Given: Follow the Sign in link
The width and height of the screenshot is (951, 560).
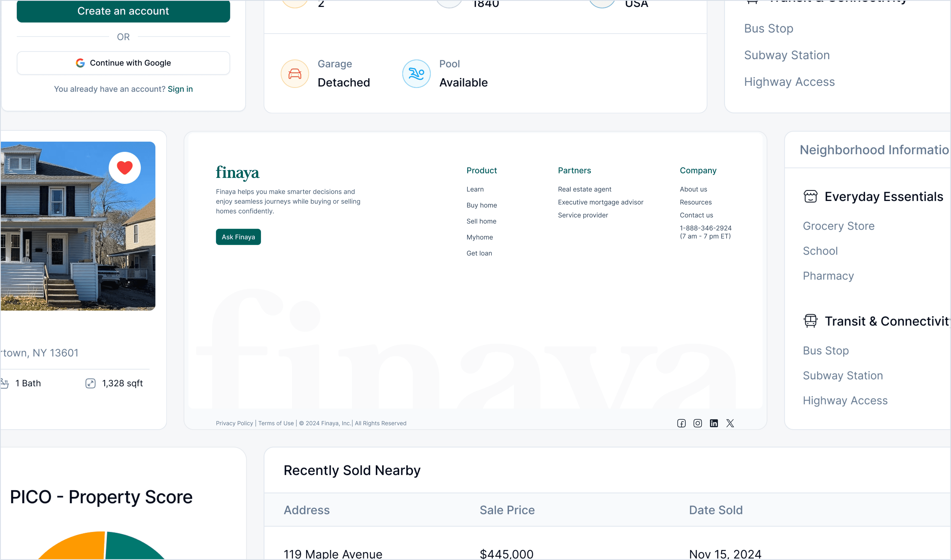Looking at the screenshot, I should 180,89.
